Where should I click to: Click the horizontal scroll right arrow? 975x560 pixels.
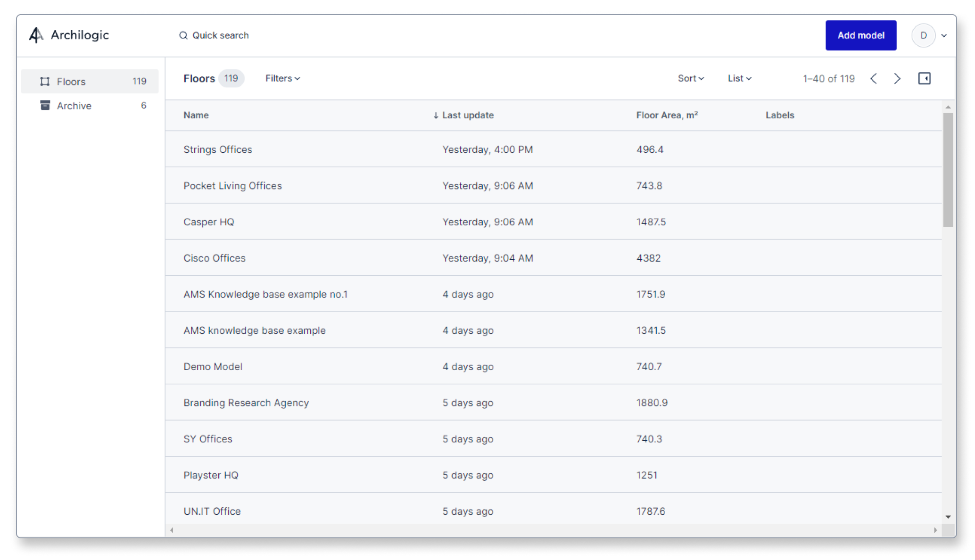pyautogui.click(x=935, y=530)
